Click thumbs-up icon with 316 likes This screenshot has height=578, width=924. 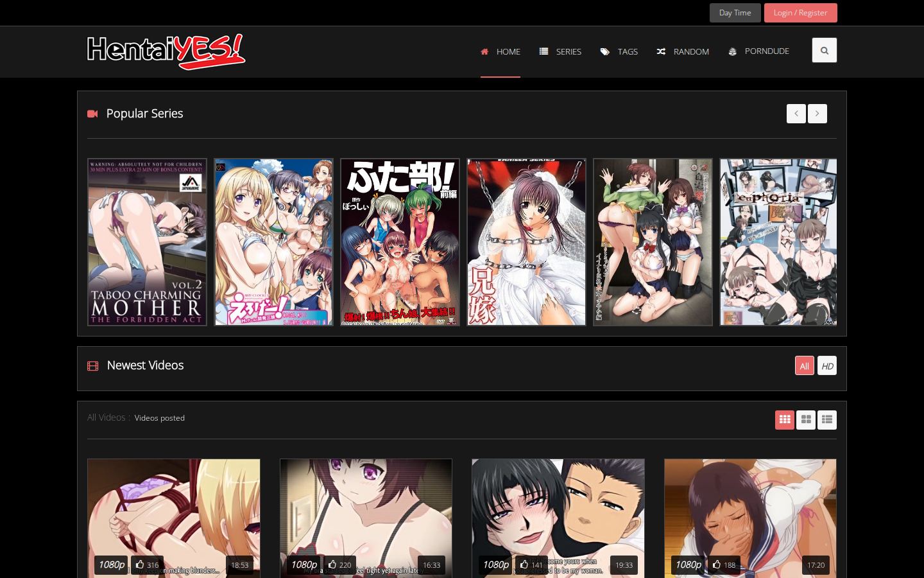point(140,565)
